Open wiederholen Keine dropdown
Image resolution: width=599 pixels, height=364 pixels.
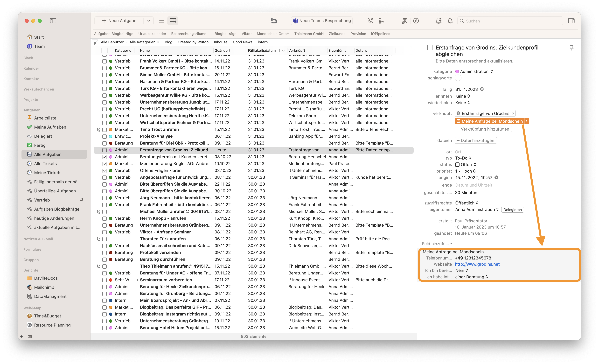pos(463,103)
